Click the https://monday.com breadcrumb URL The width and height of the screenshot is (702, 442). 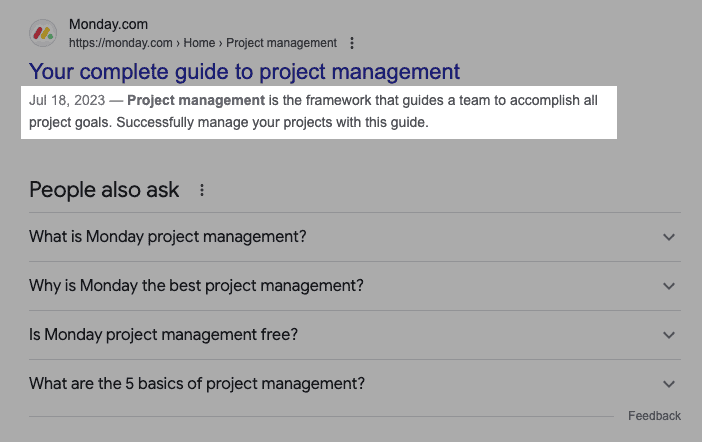(x=203, y=43)
